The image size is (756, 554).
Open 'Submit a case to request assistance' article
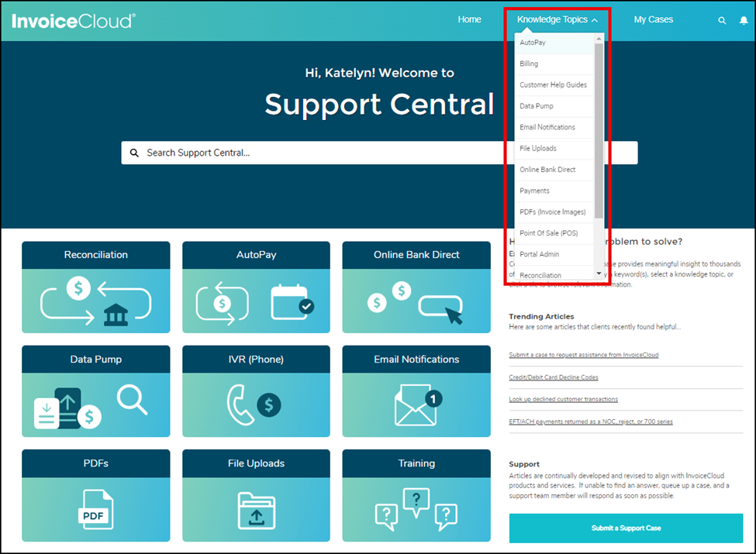tap(583, 355)
